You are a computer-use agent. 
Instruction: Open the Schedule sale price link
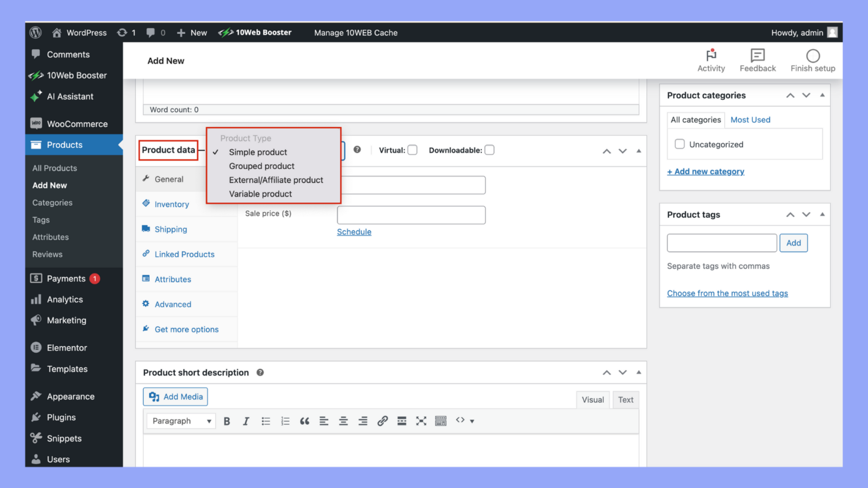[354, 232]
